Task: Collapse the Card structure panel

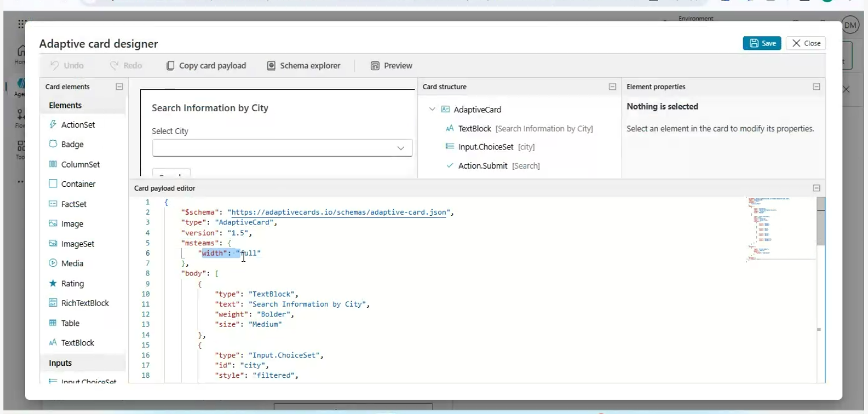Action: tap(612, 87)
